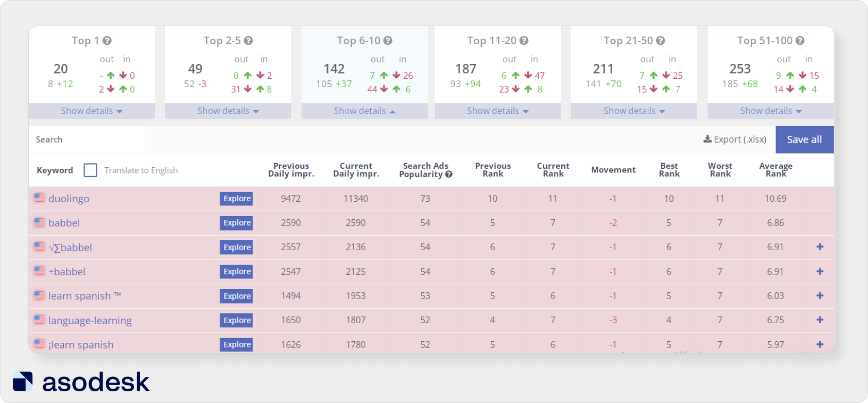Open the Top 6-10 help question icon
Image resolution: width=868 pixels, height=403 pixels.
[388, 40]
